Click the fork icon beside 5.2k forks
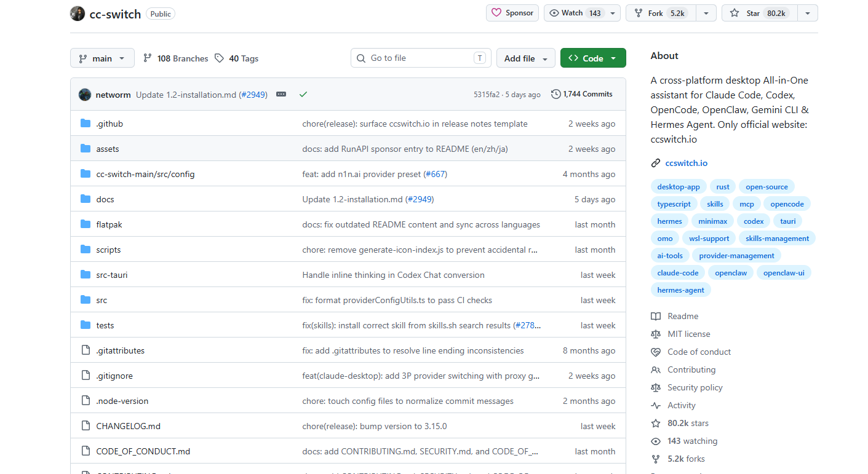 [656, 459]
